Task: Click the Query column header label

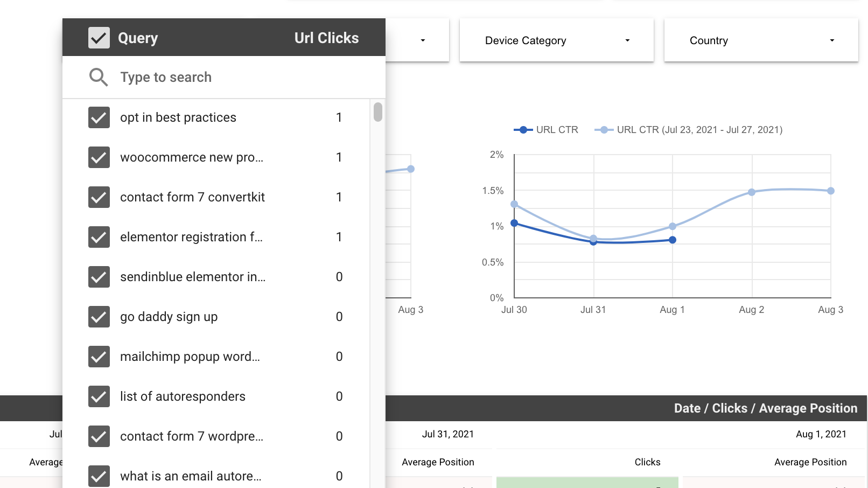Action: (x=138, y=38)
